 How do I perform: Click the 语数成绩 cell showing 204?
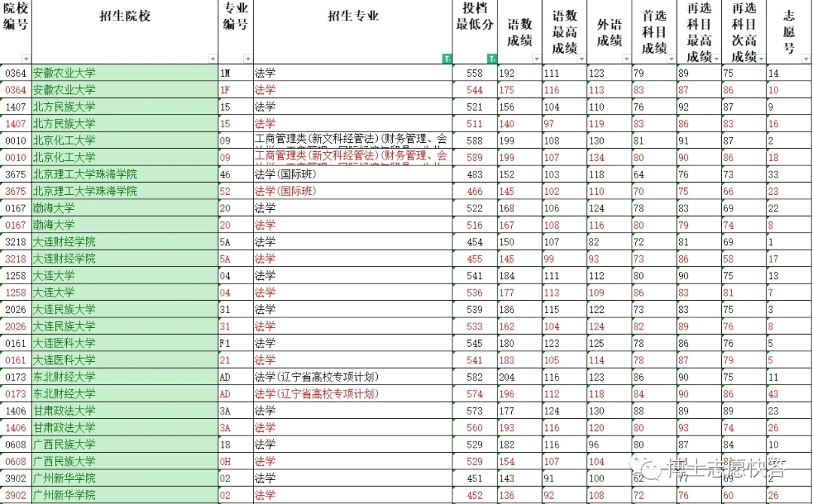(519, 377)
